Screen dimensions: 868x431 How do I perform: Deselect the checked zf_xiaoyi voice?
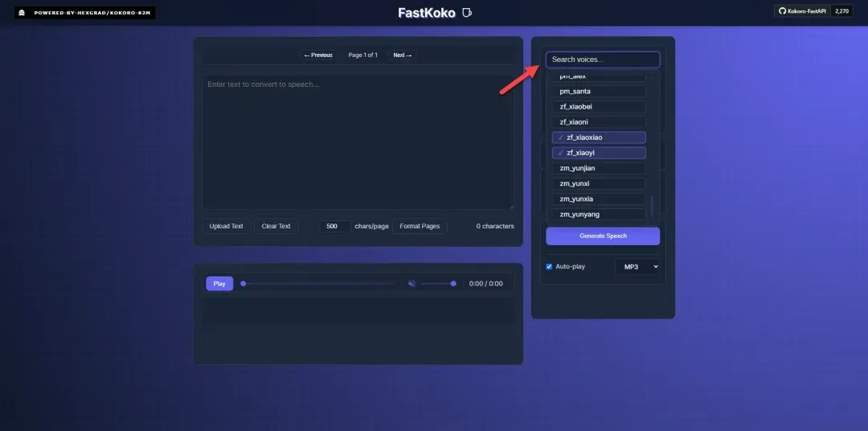point(599,153)
